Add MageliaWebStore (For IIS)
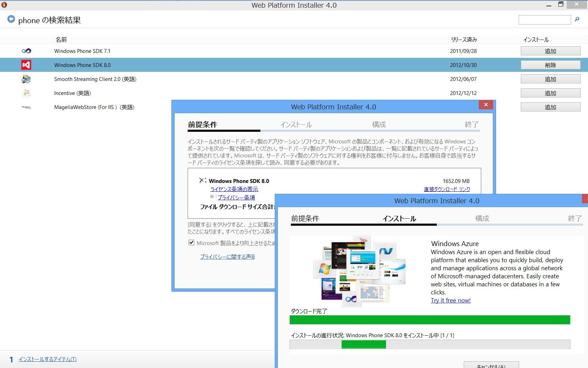588x368 pixels. pos(551,107)
